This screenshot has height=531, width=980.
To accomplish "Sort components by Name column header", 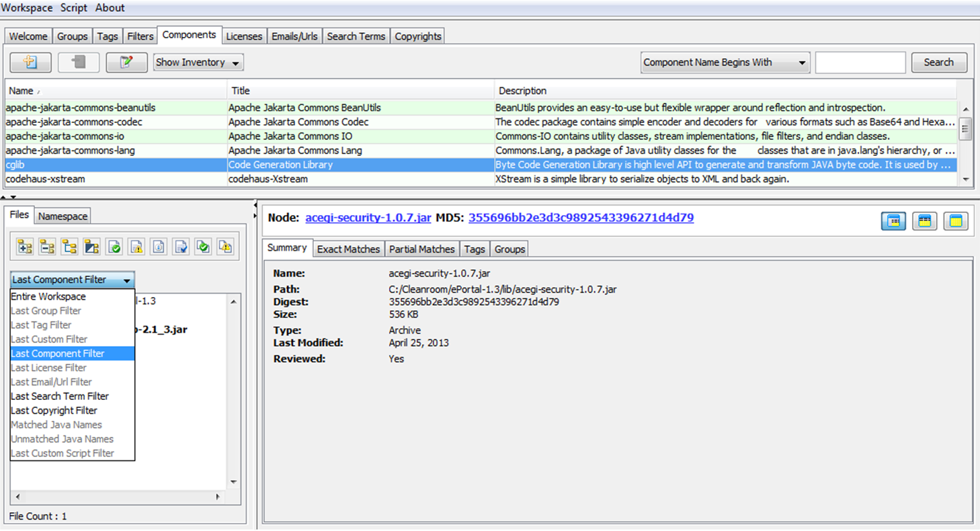I will [116, 91].
